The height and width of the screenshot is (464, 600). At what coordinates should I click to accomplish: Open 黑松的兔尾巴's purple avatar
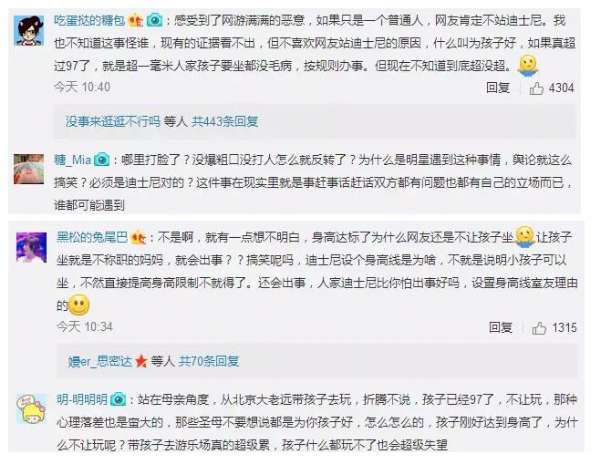click(31, 248)
